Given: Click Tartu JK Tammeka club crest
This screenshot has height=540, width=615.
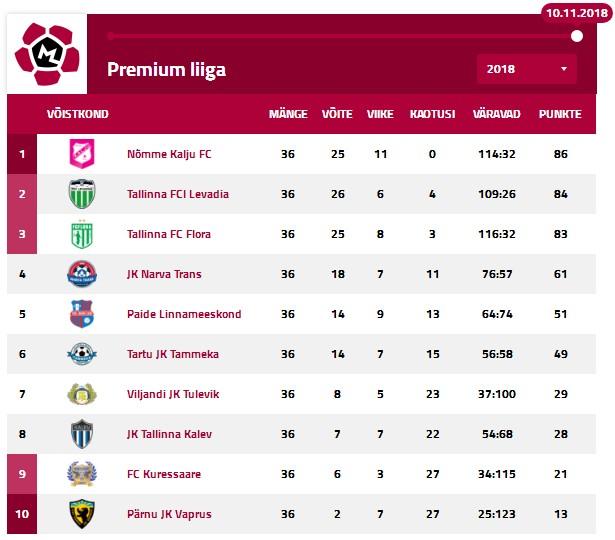Looking at the screenshot, I should [81, 354].
